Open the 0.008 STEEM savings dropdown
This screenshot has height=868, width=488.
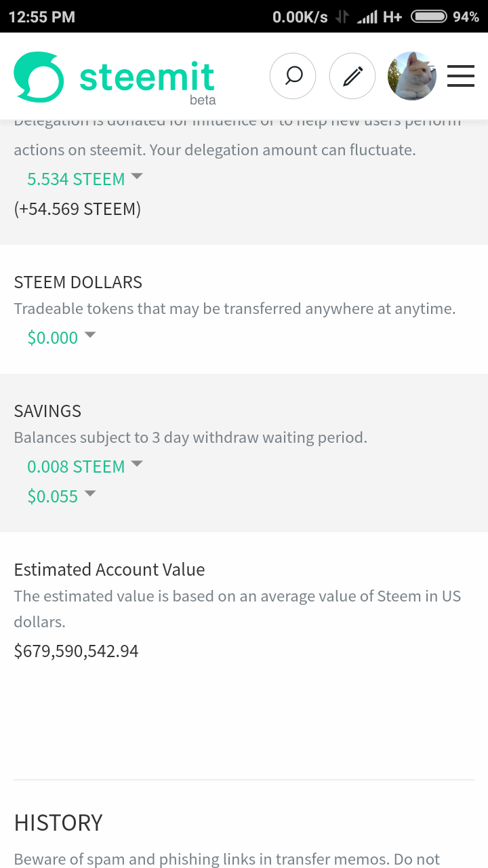click(85, 467)
